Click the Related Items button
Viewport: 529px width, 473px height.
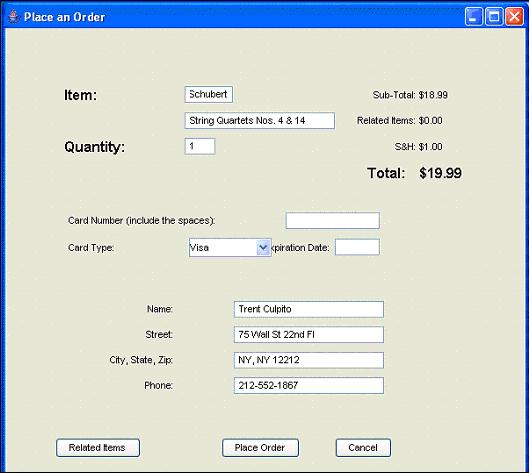(98, 448)
